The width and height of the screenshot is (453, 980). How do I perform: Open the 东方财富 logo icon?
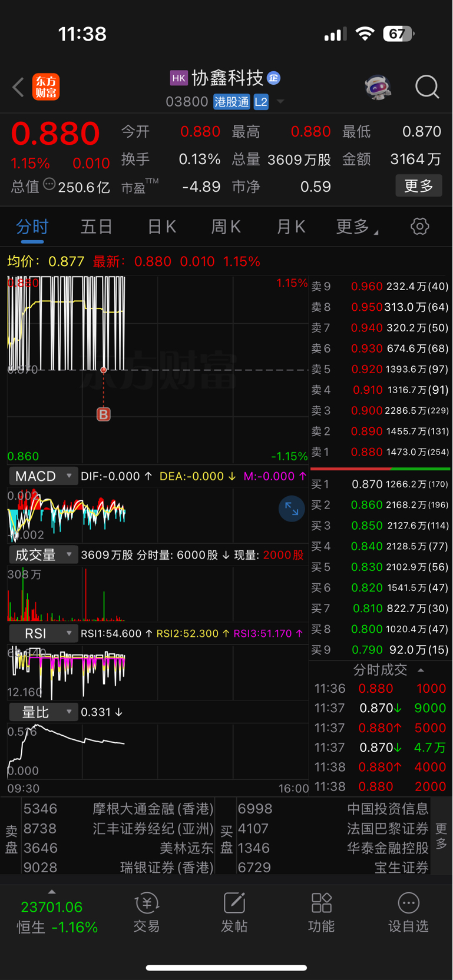click(46, 87)
